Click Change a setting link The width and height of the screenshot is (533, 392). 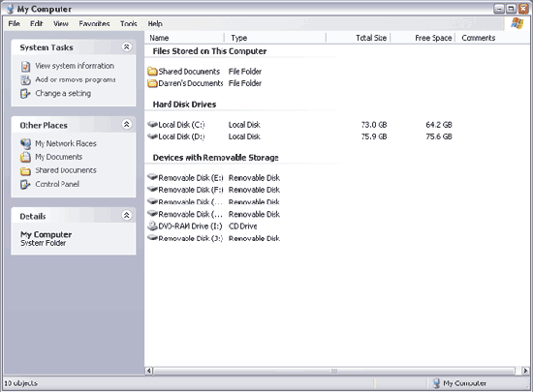pyautogui.click(x=63, y=93)
